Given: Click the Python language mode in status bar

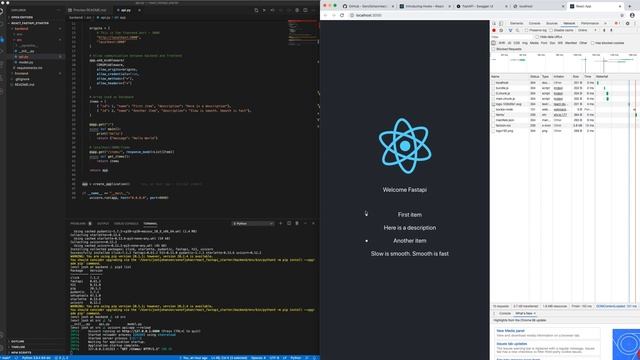Looking at the screenshot, I should click(x=296, y=358).
